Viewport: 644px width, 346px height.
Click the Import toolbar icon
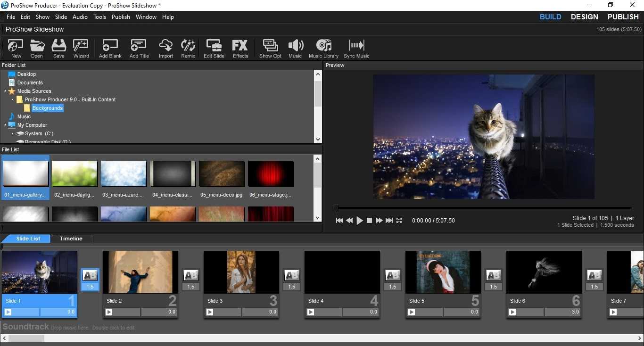click(x=165, y=48)
